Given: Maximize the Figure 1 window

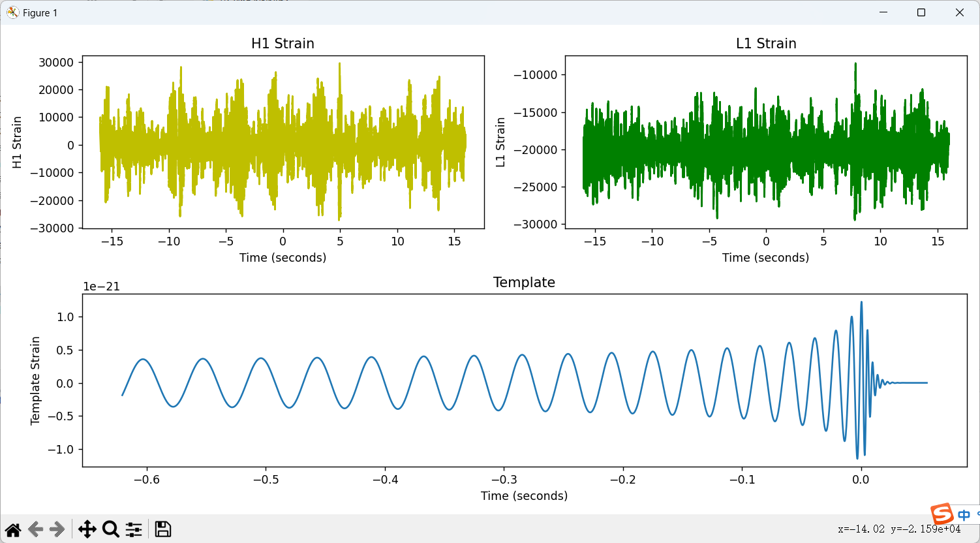Looking at the screenshot, I should click(921, 12).
